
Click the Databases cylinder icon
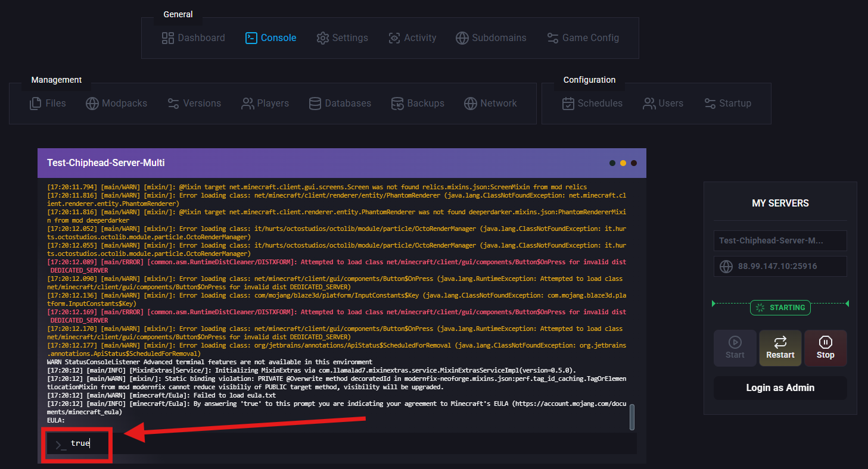pos(315,104)
